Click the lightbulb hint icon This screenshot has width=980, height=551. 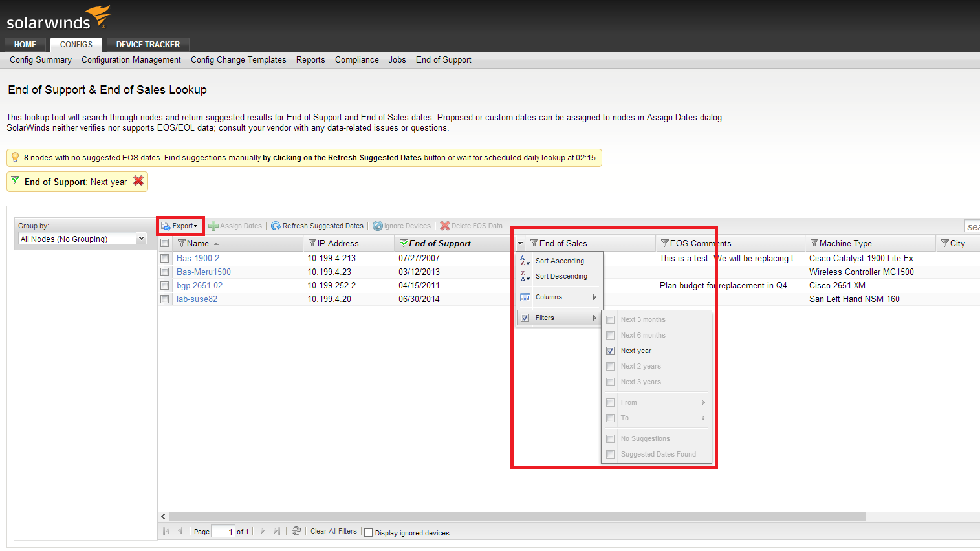pyautogui.click(x=15, y=157)
